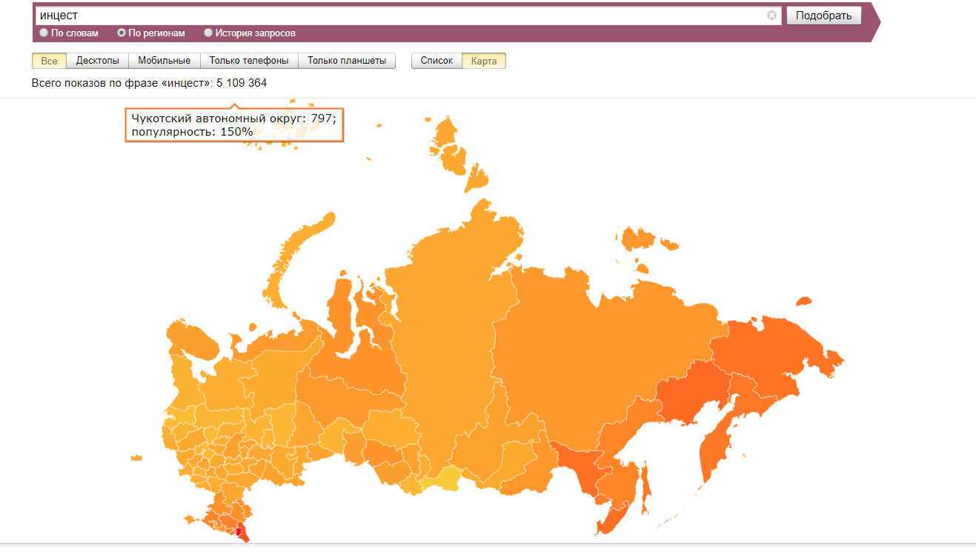
Task: Open the Только планшеты tab
Action: (x=347, y=61)
